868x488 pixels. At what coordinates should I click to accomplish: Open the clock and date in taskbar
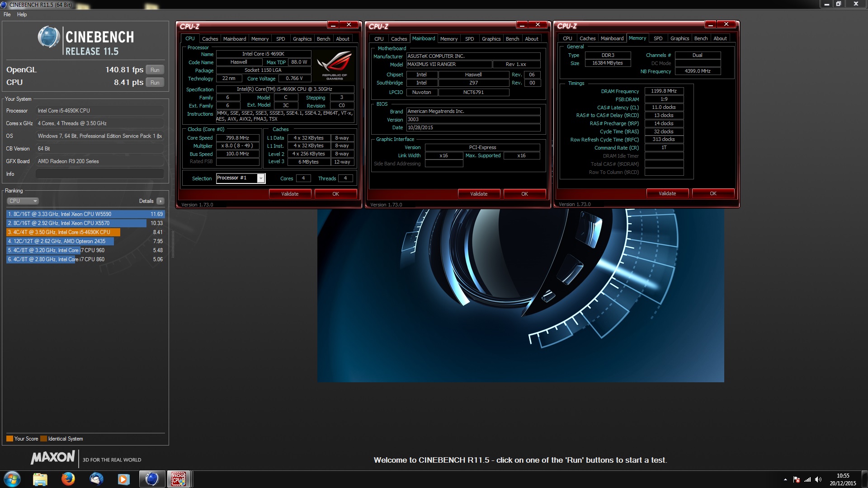click(x=843, y=479)
